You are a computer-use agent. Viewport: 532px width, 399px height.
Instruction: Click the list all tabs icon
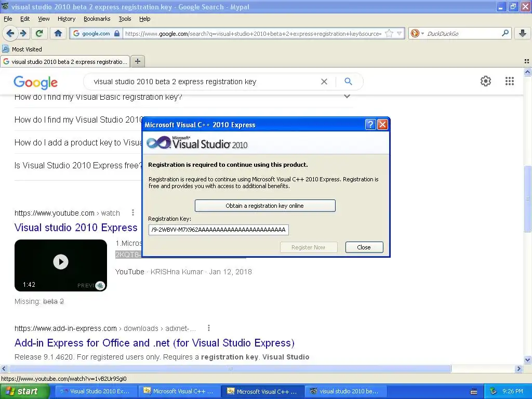pyautogui.click(x=527, y=61)
